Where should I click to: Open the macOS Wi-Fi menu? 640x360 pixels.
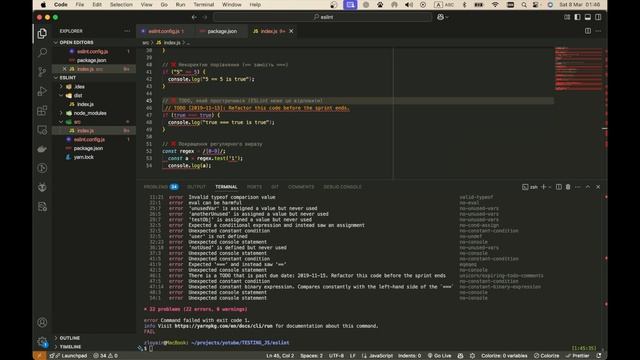click(x=495, y=5)
